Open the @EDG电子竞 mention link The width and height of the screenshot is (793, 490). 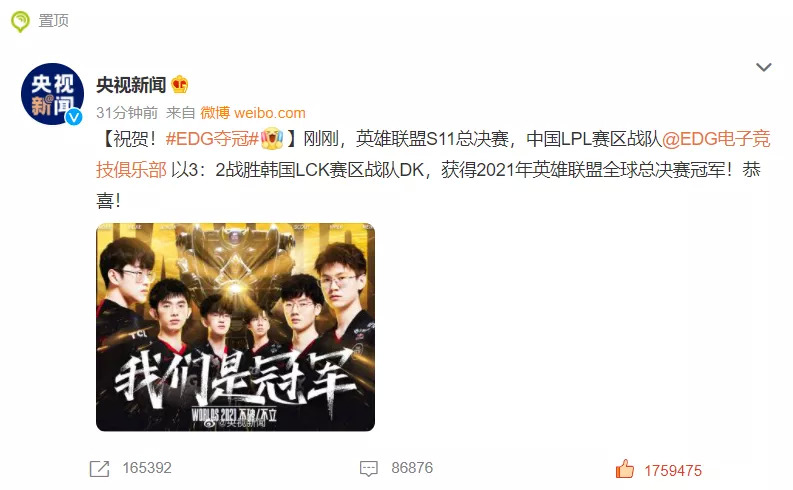click(716, 139)
